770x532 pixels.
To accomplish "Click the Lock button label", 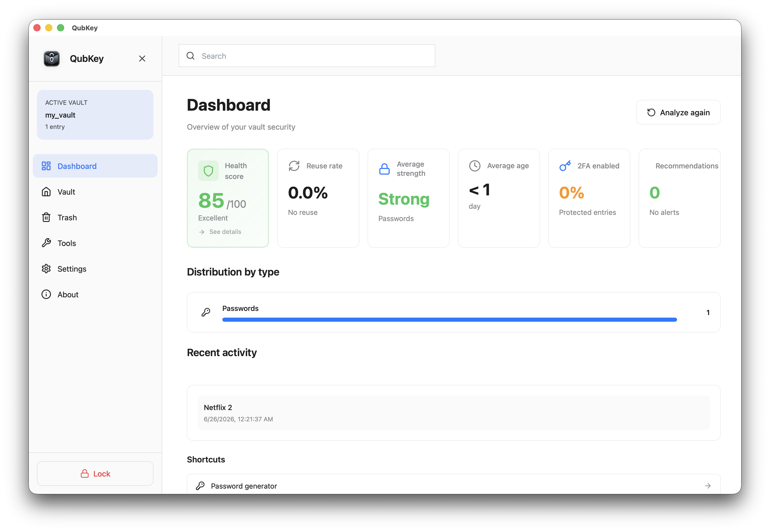I will pyautogui.click(x=102, y=474).
